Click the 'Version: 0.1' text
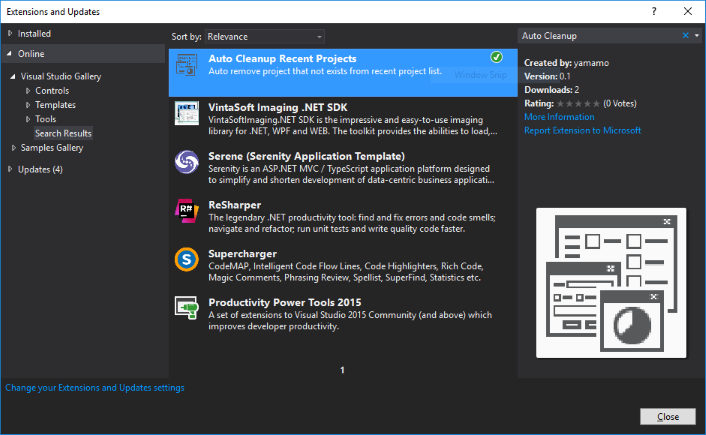706x435 pixels. pos(547,76)
